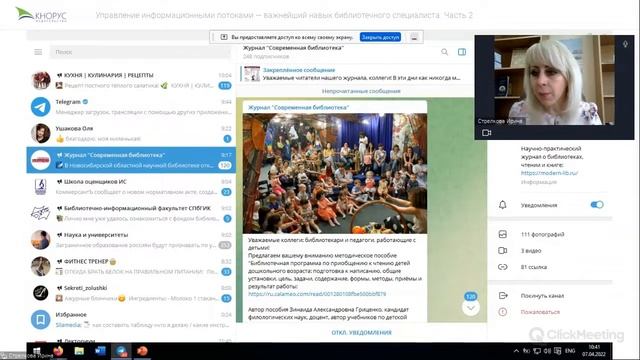
Task: Open the ФИТНЕС ТРЕНЕР channel
Action: click(131, 267)
